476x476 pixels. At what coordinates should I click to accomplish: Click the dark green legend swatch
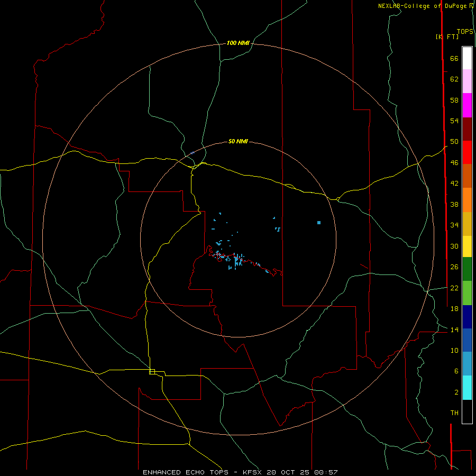coord(467,269)
